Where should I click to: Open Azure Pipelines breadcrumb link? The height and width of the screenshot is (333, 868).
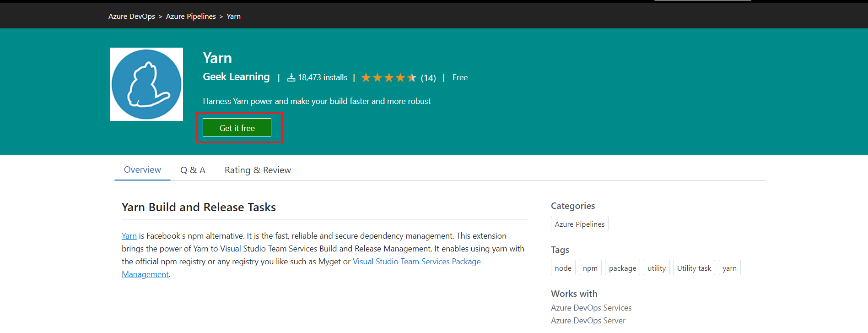pos(191,16)
